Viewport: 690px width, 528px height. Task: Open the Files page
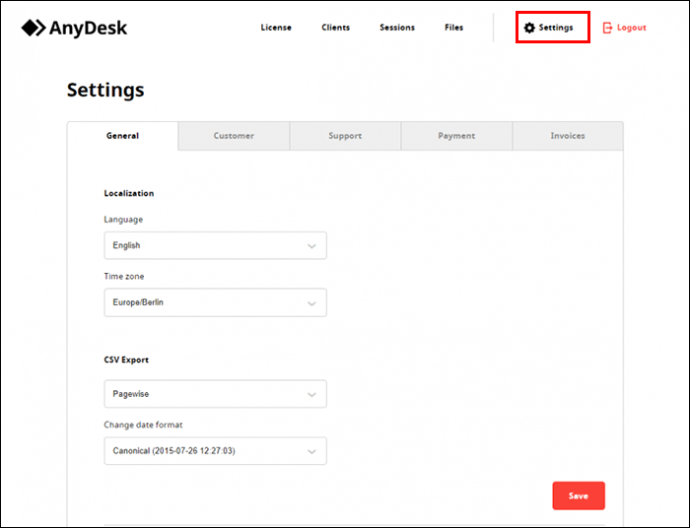point(454,27)
